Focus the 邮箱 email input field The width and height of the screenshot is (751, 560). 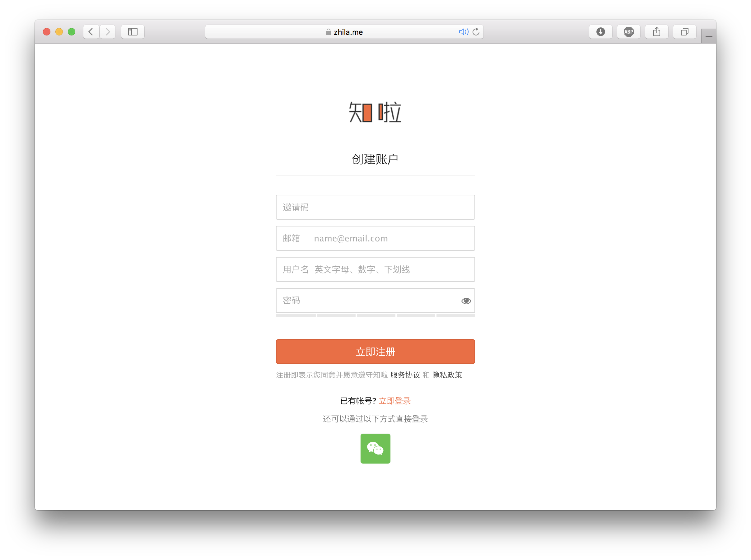coord(375,238)
